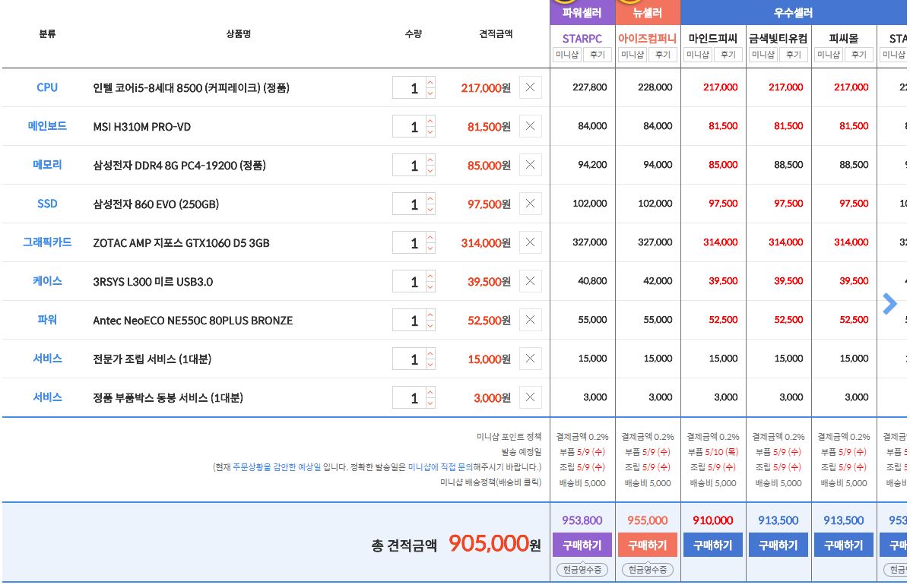Increase quantity of ZOTAC GTX1060 card
910x588 pixels.
point(430,237)
